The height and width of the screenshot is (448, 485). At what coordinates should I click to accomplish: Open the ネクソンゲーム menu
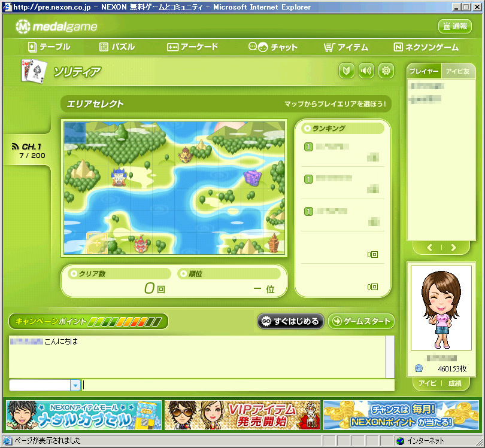click(426, 47)
